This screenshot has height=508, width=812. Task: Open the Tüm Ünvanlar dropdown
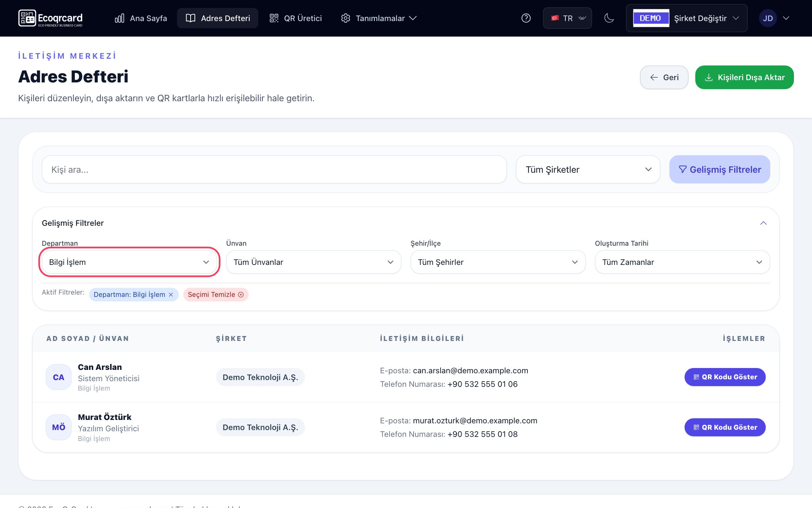coord(314,262)
